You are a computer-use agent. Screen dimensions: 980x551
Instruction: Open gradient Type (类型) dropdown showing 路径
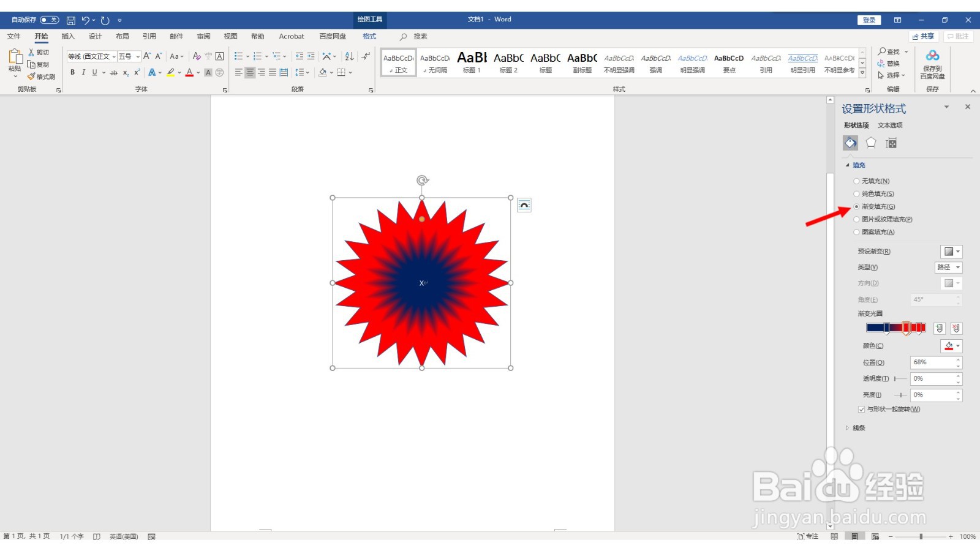click(948, 268)
